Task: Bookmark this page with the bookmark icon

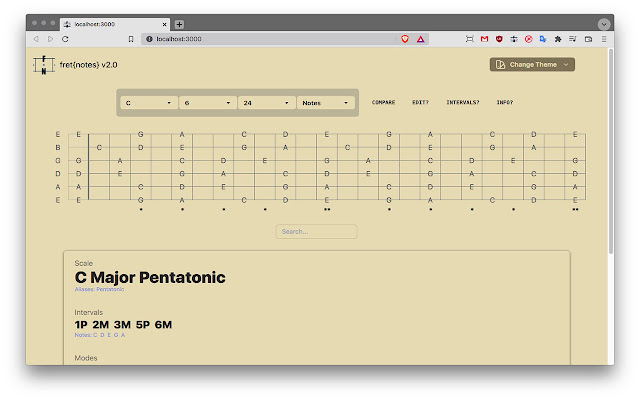Action: pyautogui.click(x=131, y=39)
